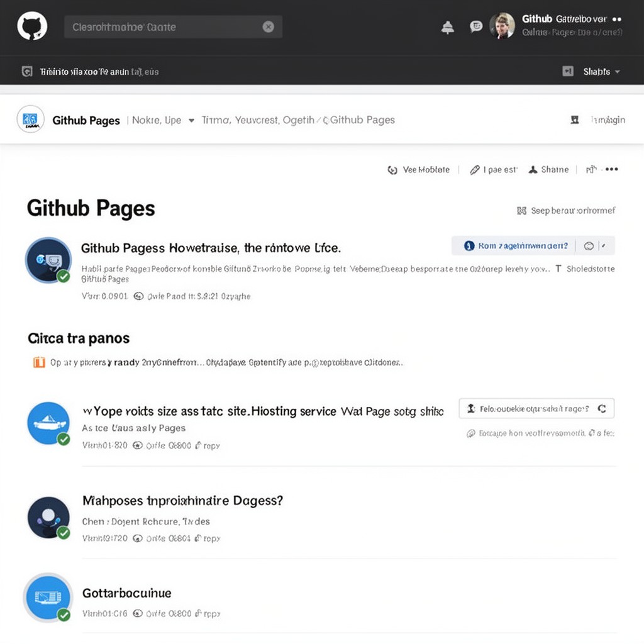Click the lrmagin link
The height and width of the screenshot is (644, 644).
608,119
